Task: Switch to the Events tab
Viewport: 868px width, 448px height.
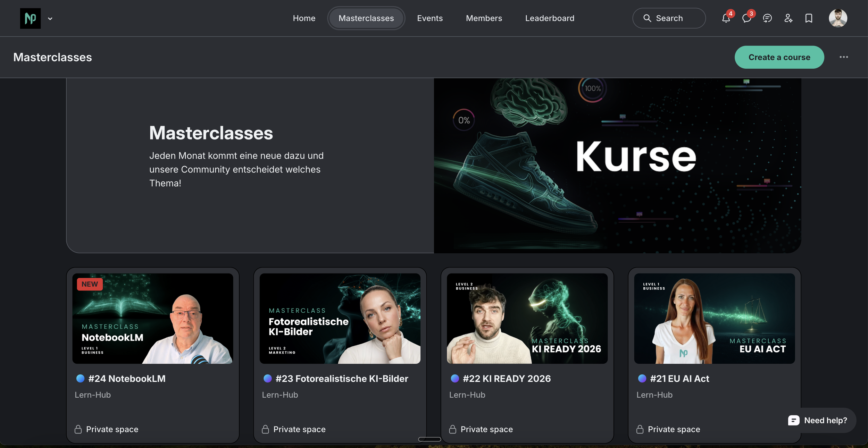Action: click(x=430, y=18)
